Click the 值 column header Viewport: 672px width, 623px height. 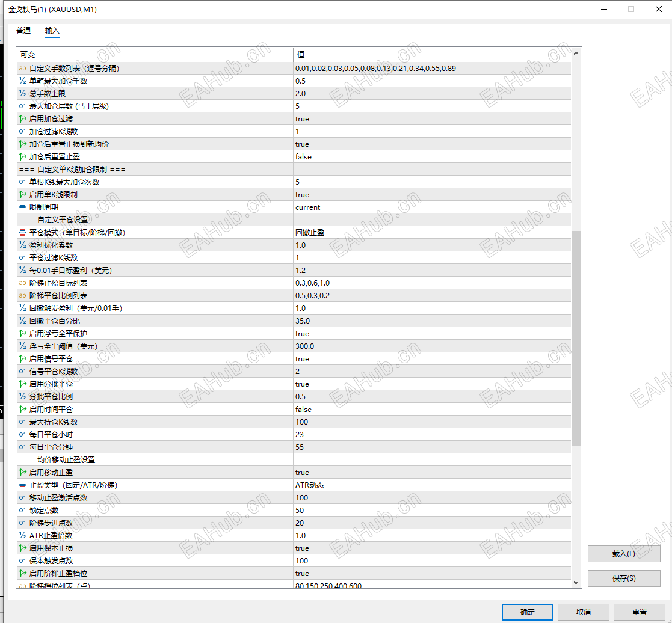432,54
